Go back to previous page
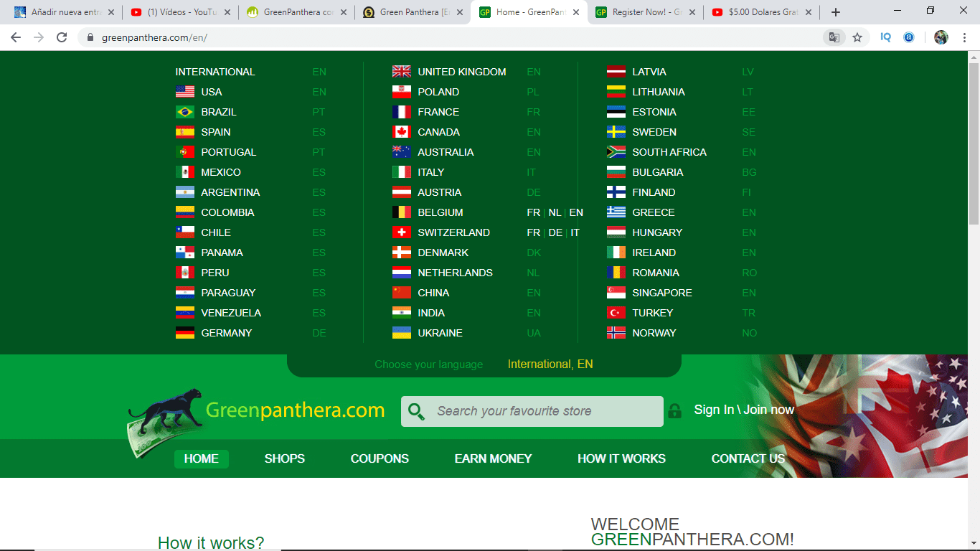This screenshot has width=980, height=551. coord(16,37)
